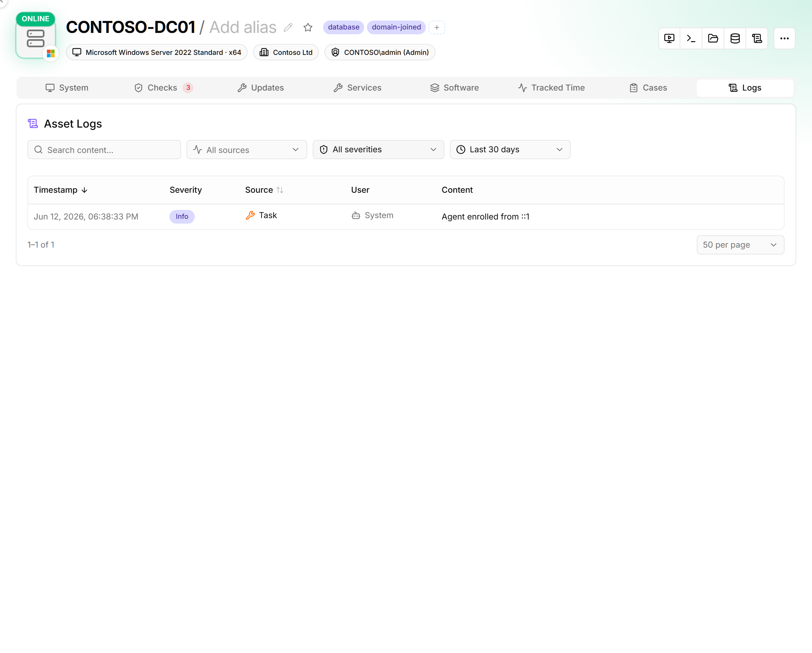The image size is (812, 653).
Task: Open the Contoso Ltd organization chip
Action: pos(286,52)
